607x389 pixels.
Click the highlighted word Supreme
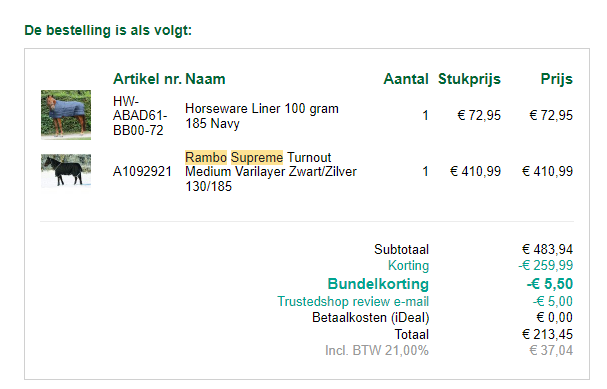coord(257,158)
